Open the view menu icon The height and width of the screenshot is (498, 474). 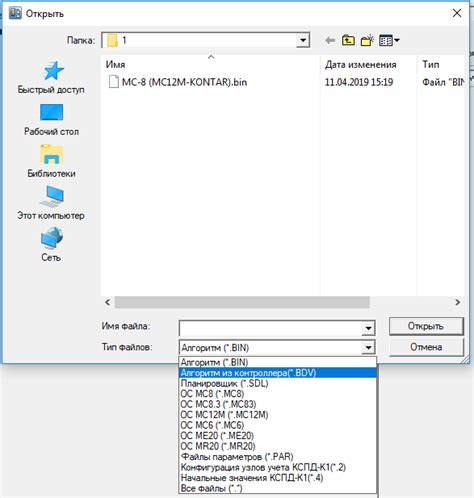pos(389,41)
